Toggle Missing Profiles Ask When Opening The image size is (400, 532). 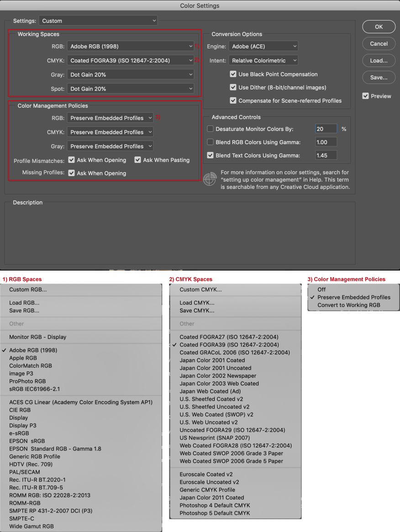[x=71, y=173]
